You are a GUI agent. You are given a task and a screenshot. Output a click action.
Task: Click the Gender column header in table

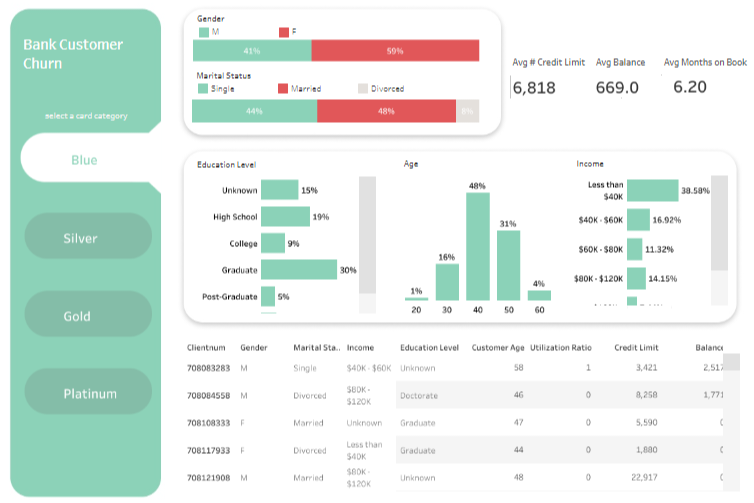pos(253,348)
